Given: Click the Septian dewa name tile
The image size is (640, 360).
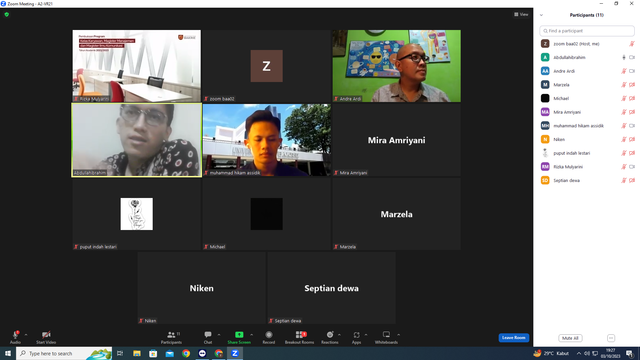Looking at the screenshot, I should tap(331, 288).
